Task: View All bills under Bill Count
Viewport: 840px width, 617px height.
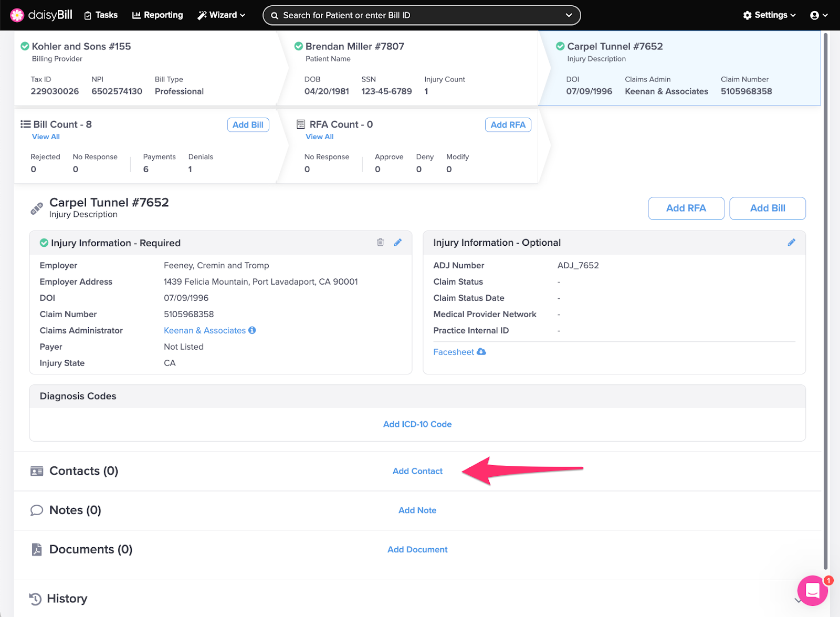Action: pos(46,137)
